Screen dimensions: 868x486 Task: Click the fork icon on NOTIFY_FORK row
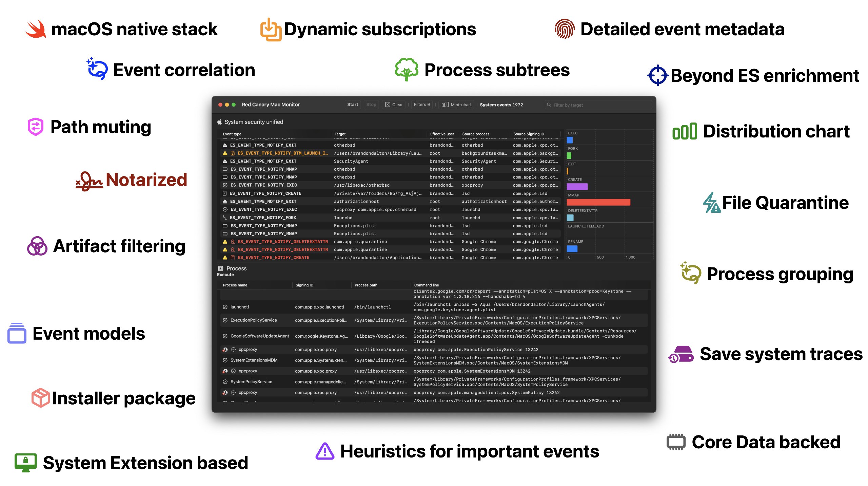tap(224, 218)
